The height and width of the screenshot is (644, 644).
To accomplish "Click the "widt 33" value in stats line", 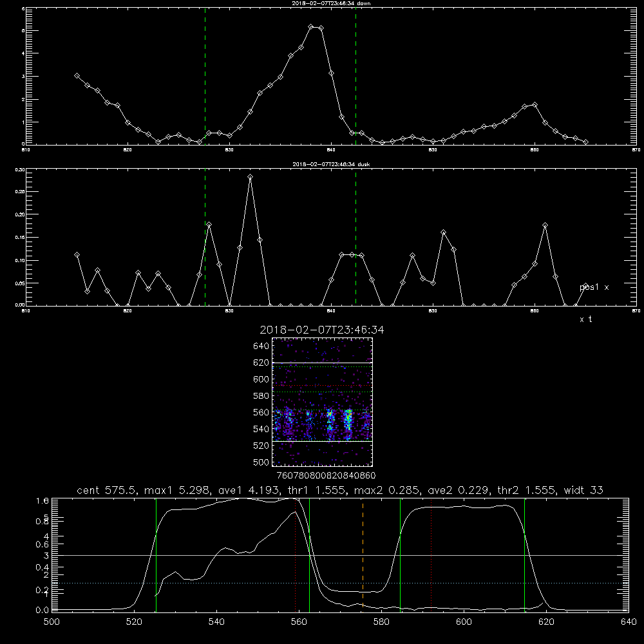I will tap(583, 490).
